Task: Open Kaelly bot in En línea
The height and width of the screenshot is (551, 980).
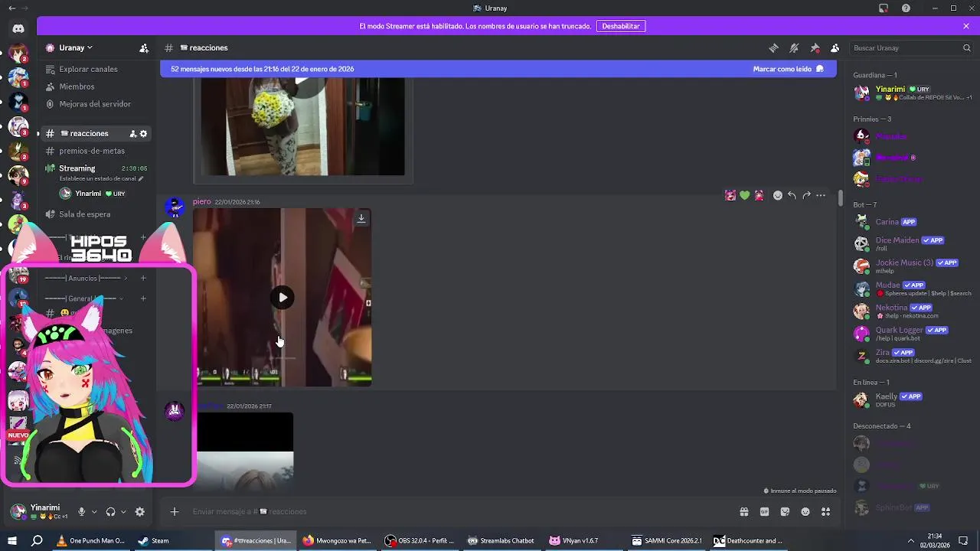Action: click(913, 400)
